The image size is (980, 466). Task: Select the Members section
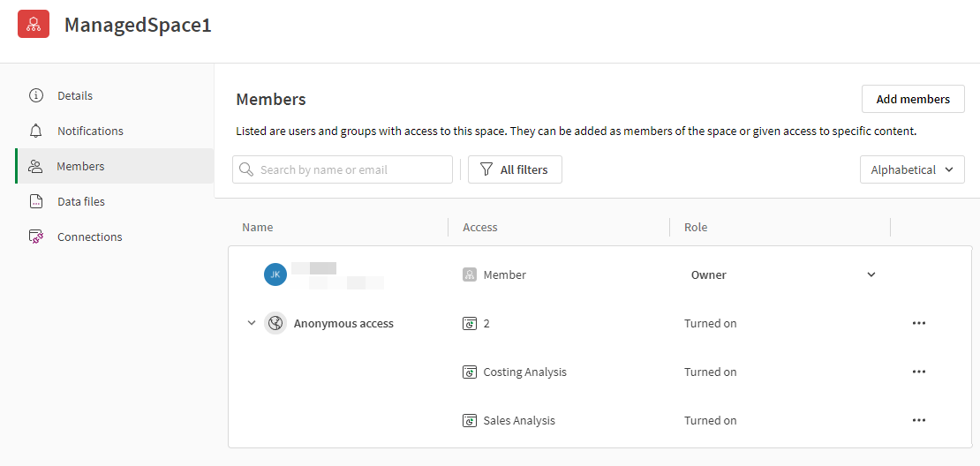coord(115,166)
